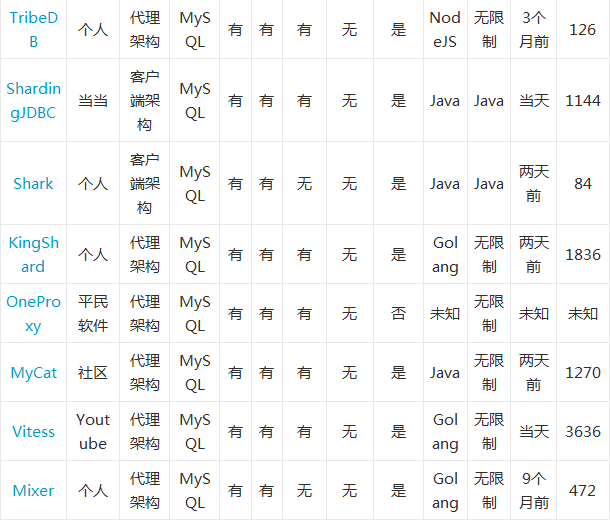
Task: Select the star count 1144 cell
Action: tap(583, 101)
